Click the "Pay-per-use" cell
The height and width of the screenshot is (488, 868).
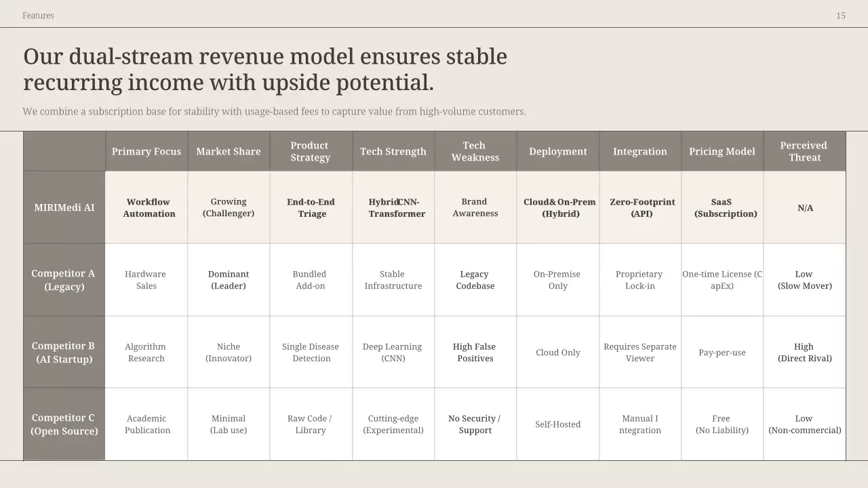722,352
